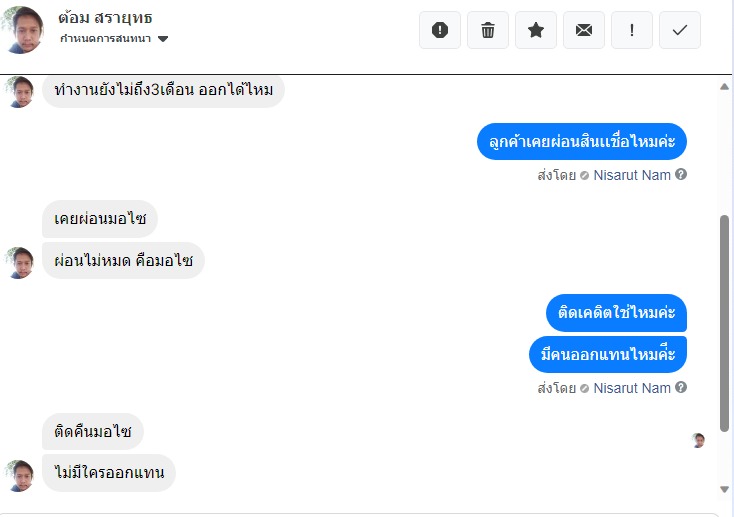
Task: Click avatar beside ไม่มีใครออกแทน message
Action: (x=20, y=475)
